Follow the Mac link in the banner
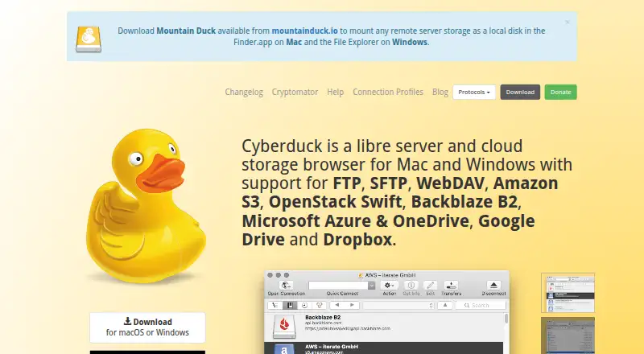The width and height of the screenshot is (644, 354). click(294, 42)
